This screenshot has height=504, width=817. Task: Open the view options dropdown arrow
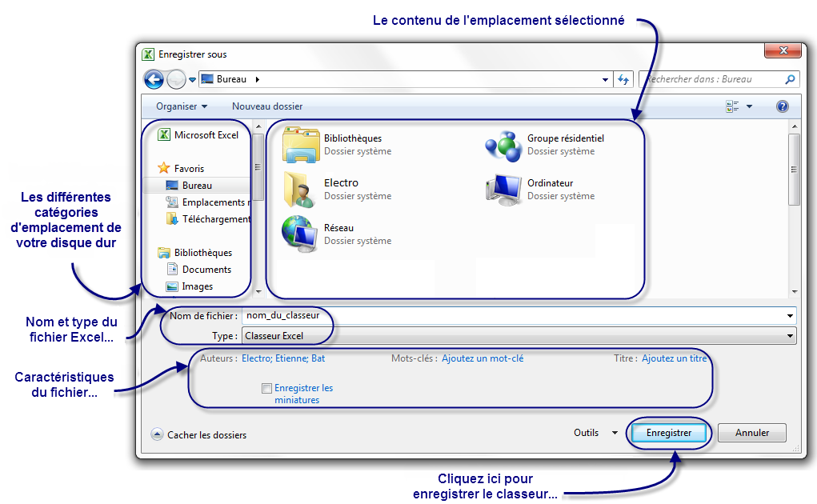click(x=749, y=106)
